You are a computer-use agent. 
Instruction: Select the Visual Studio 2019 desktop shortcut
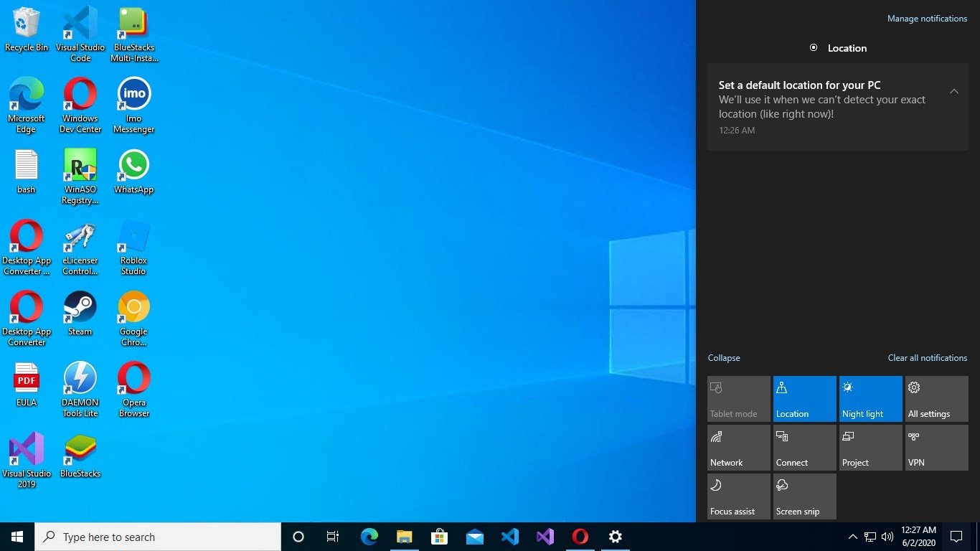[27, 461]
